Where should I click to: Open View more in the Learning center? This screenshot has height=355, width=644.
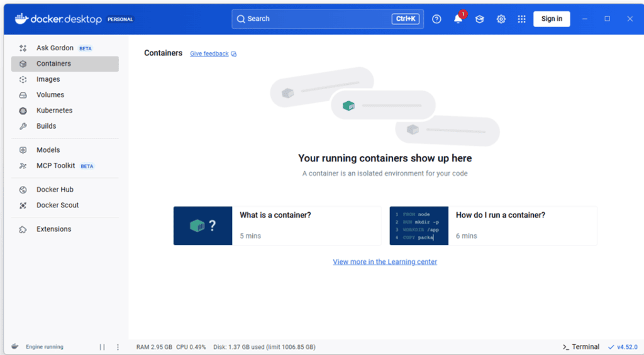(385, 262)
